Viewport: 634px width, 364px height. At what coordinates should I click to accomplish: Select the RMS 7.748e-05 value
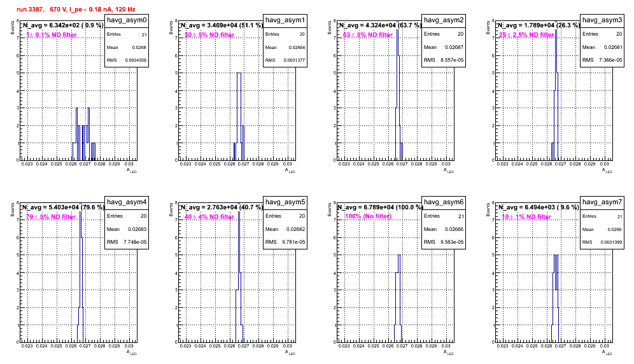[136, 242]
